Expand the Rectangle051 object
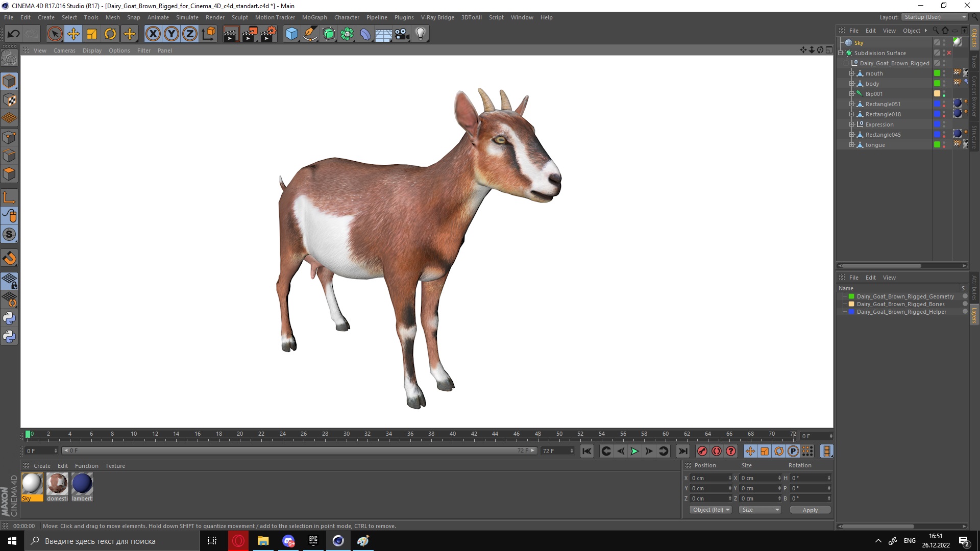The width and height of the screenshot is (980, 551). (851, 104)
